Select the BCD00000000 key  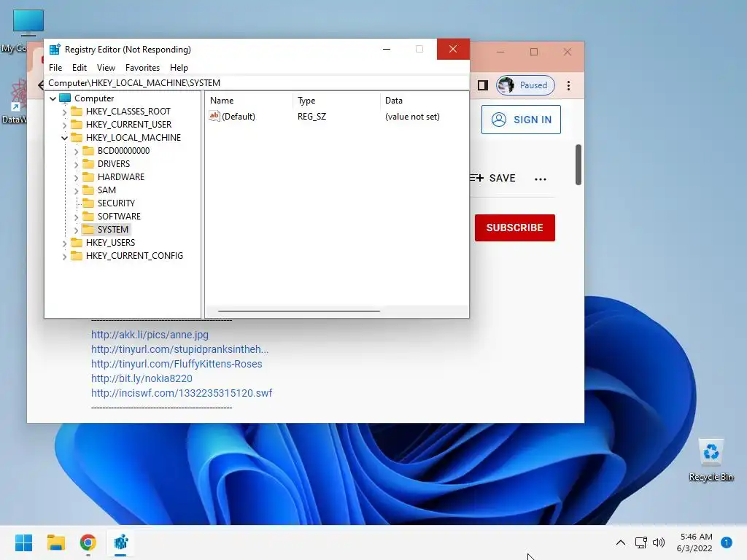(x=123, y=150)
